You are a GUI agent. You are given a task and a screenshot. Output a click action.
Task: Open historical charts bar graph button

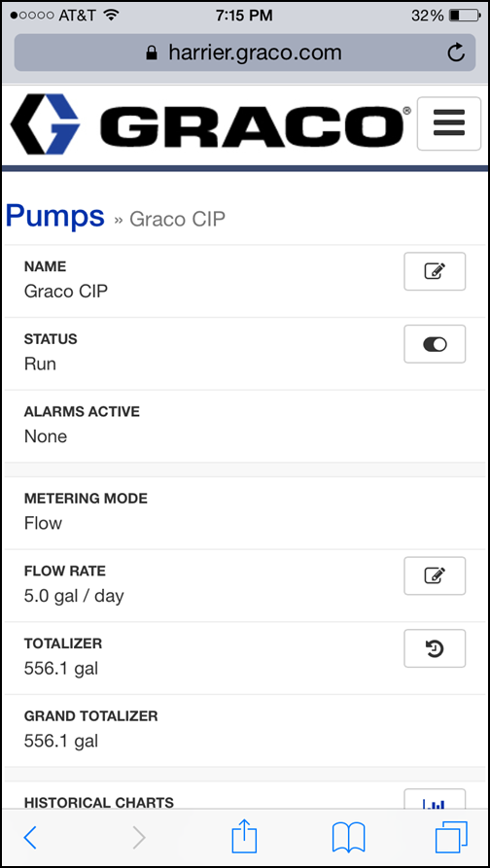point(435,799)
